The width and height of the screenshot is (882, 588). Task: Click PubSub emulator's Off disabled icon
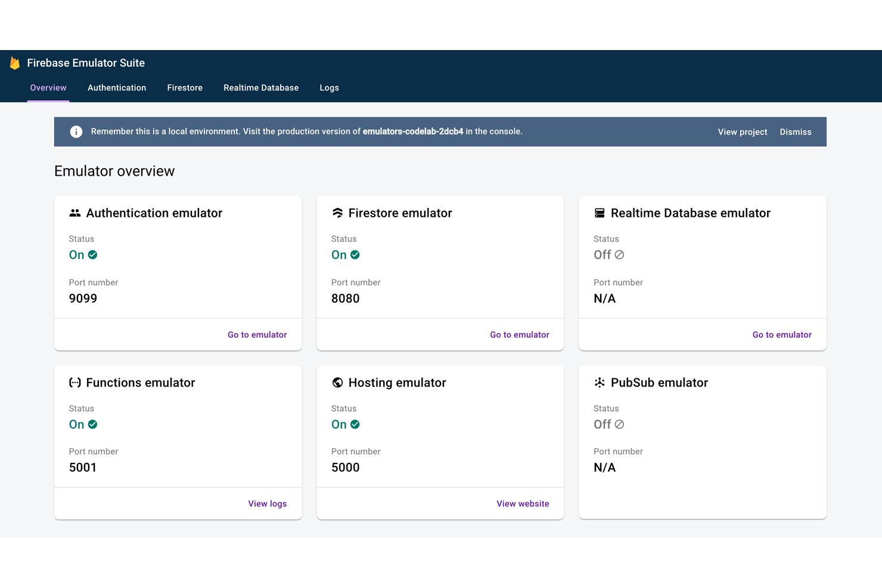click(619, 424)
